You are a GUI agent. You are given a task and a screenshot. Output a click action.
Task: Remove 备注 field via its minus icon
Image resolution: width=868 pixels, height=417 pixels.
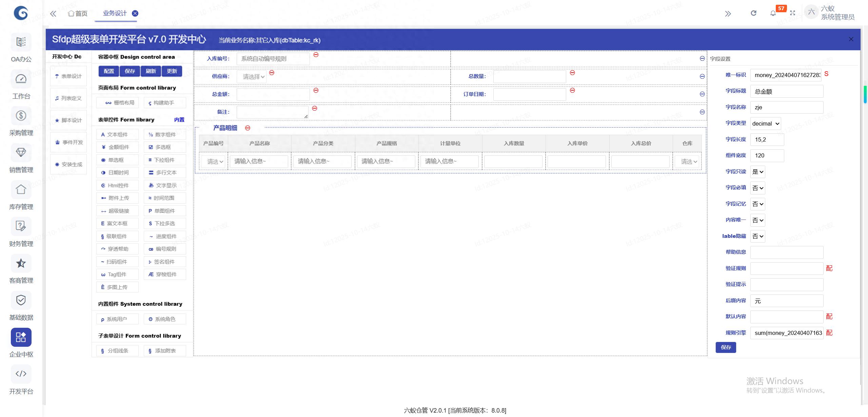point(315,109)
